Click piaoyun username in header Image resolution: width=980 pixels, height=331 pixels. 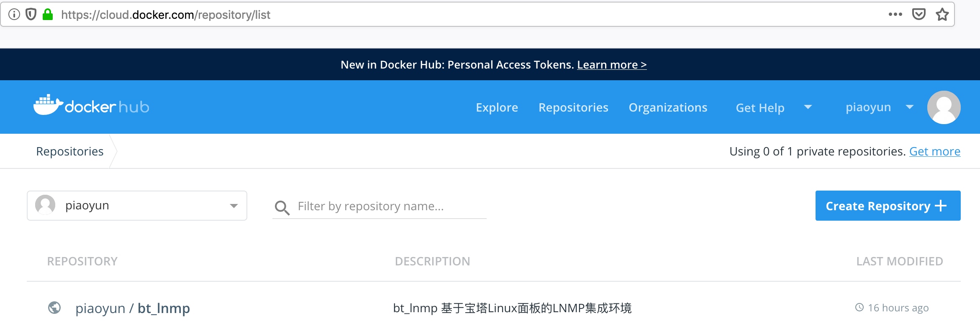click(x=868, y=107)
